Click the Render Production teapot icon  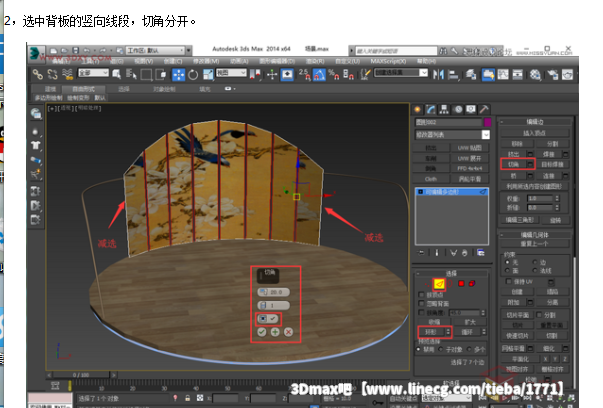click(568, 74)
